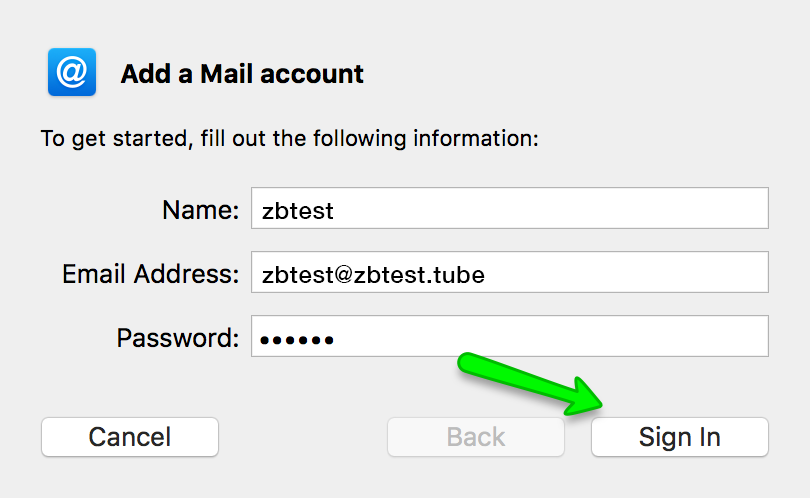Click the masked password dots
Image resolution: width=810 pixels, height=498 pixels.
click(296, 340)
